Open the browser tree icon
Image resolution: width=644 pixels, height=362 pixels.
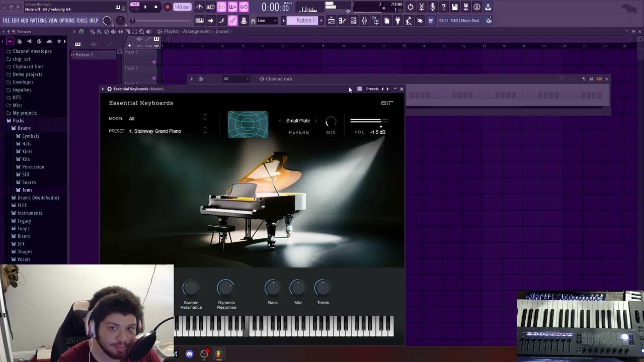coord(375,21)
